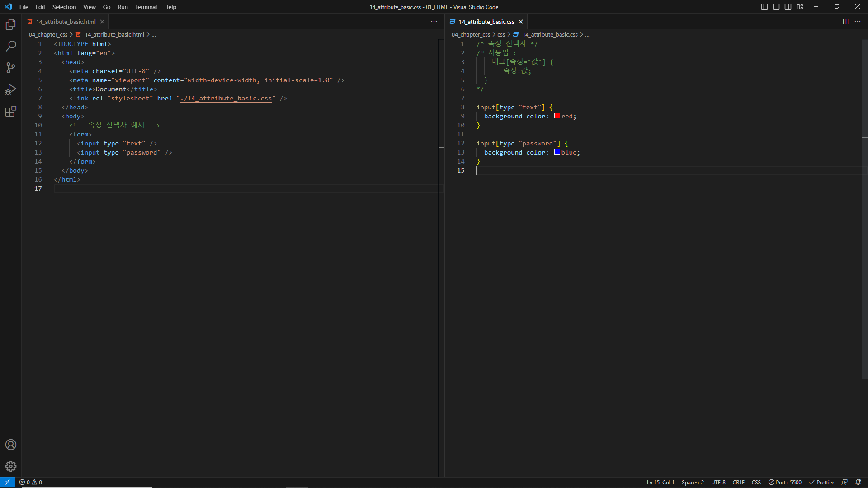Image resolution: width=868 pixels, height=488 pixels.
Task: Follow the ./14_attribute_basic.css href link
Action: [226, 98]
